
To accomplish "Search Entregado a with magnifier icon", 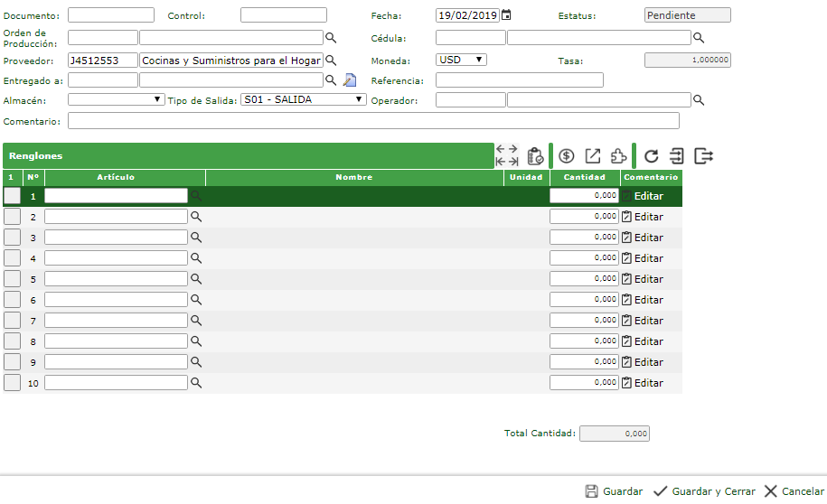I will [331, 80].
